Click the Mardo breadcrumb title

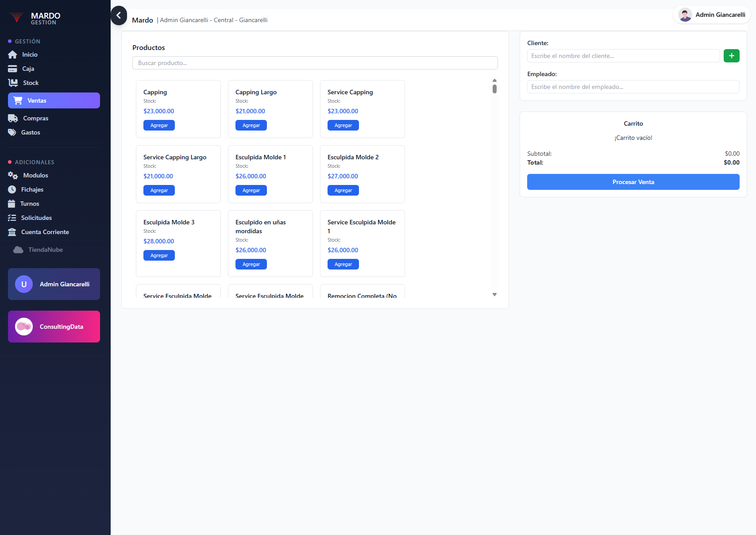click(143, 20)
